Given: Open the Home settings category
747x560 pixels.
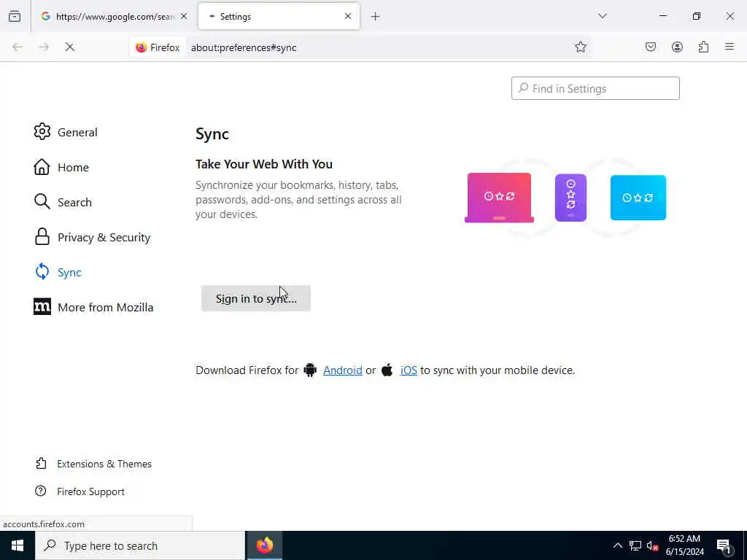Looking at the screenshot, I should (x=61, y=167).
